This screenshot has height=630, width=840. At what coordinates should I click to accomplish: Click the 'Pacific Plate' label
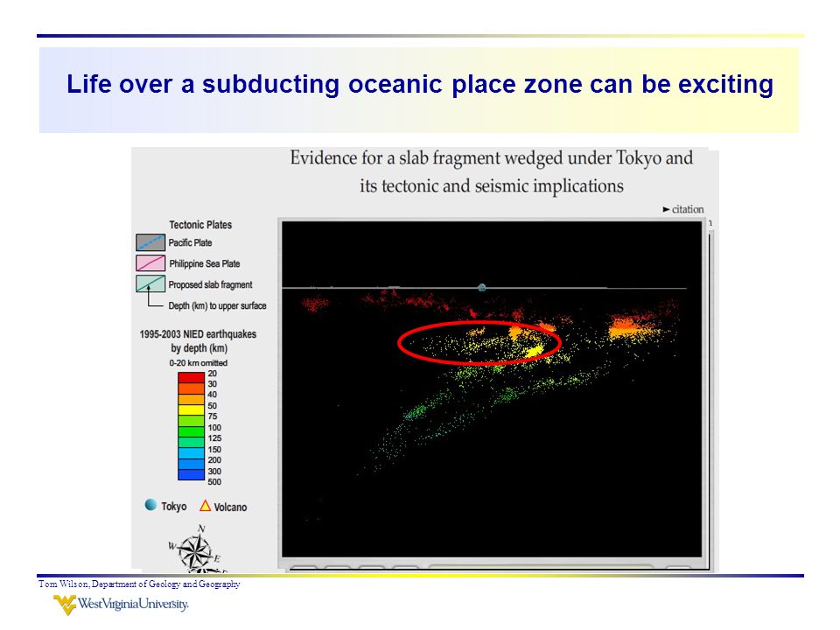190,242
